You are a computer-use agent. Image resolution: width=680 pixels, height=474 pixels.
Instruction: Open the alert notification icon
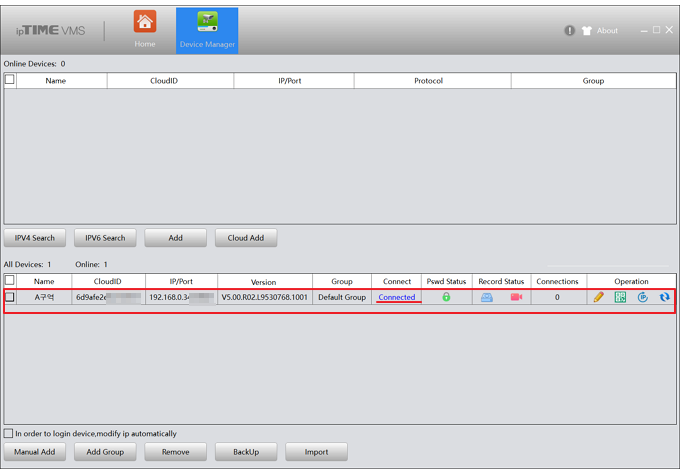(569, 30)
